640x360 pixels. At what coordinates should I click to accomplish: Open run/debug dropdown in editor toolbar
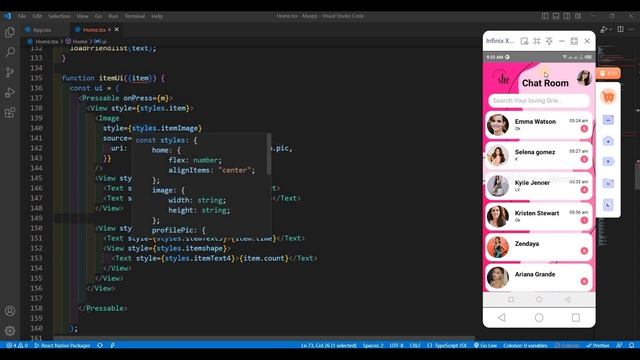click(606, 29)
